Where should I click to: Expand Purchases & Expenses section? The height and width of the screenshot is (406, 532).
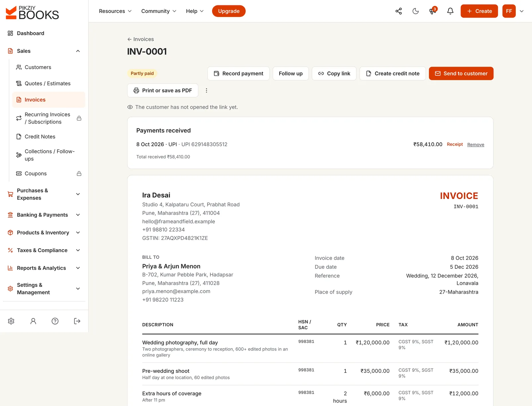click(44, 194)
